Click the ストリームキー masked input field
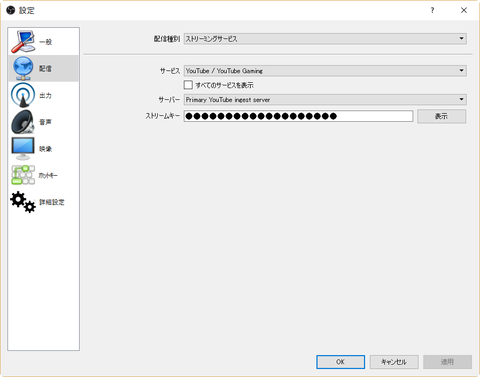Image resolution: width=480 pixels, height=377 pixels. (298, 116)
